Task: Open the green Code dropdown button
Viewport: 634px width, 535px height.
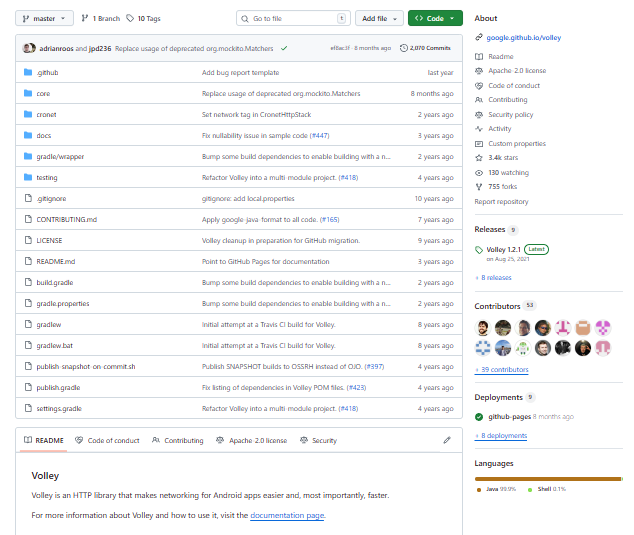Action: point(435,18)
